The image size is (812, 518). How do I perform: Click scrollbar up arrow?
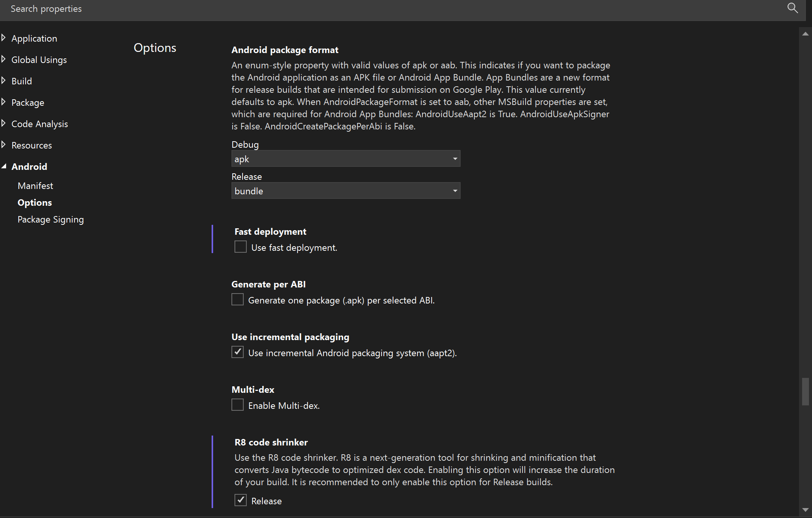pos(805,34)
